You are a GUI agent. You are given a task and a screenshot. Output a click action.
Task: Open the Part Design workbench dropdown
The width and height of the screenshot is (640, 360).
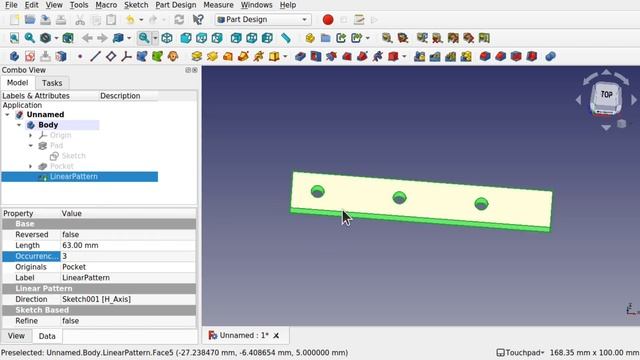point(263,20)
